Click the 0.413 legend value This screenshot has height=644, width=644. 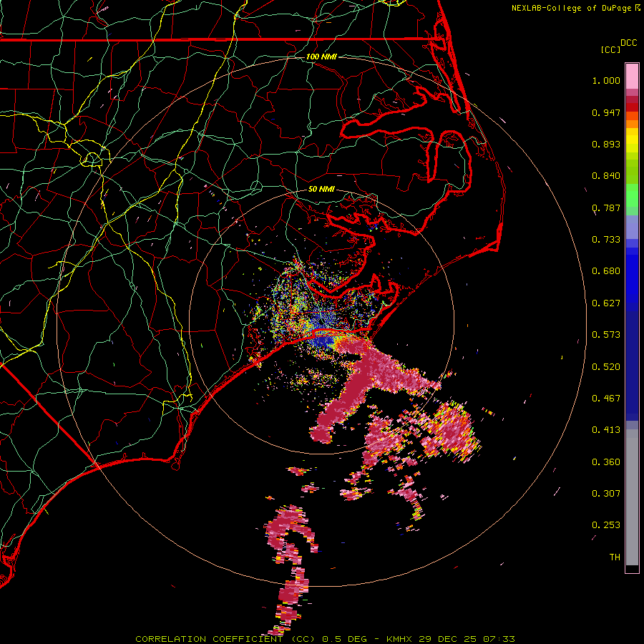(606, 430)
